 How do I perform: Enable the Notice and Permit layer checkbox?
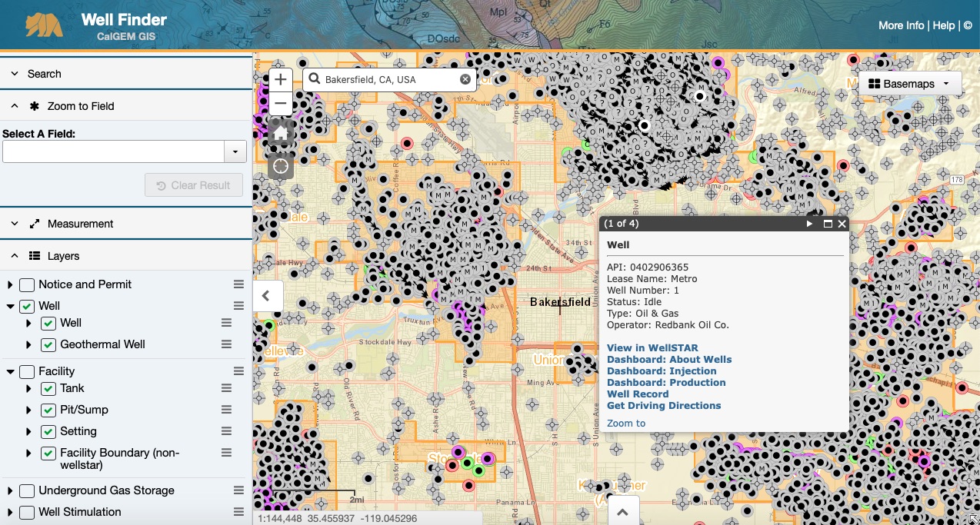coord(27,284)
